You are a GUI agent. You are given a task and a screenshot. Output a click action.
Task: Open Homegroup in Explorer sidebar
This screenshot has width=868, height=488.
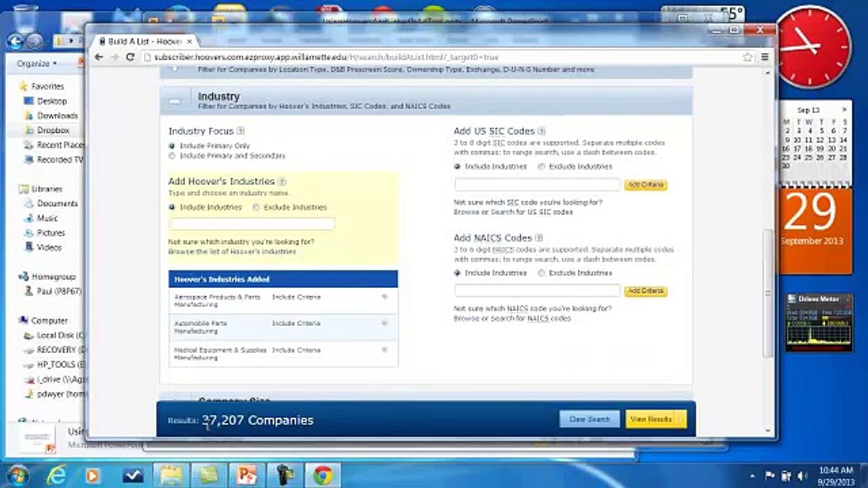pyautogui.click(x=47, y=277)
